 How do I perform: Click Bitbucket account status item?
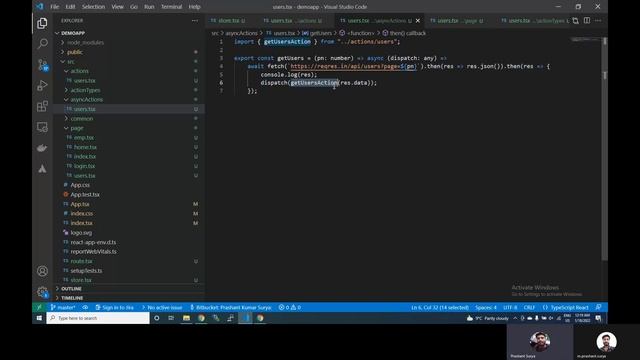tap(231, 307)
